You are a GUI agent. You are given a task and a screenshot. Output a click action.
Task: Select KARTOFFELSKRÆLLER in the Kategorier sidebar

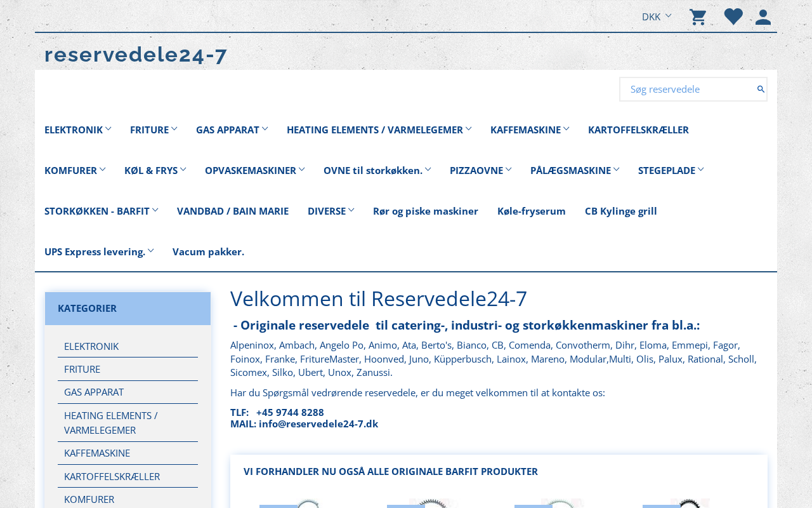point(128,476)
